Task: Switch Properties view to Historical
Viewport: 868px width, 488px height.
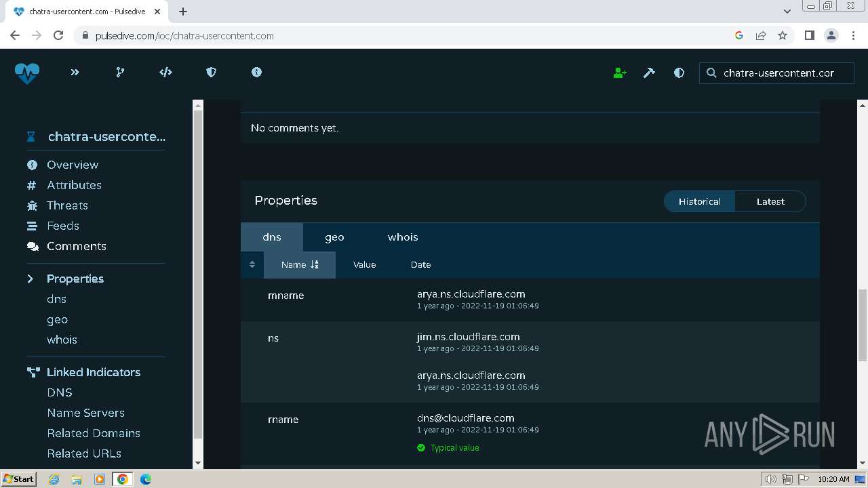Action: 699,201
